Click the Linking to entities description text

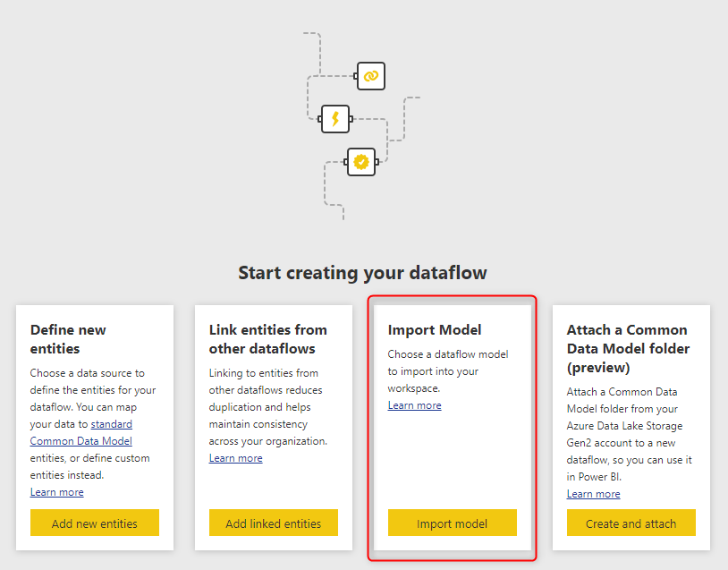click(x=268, y=407)
